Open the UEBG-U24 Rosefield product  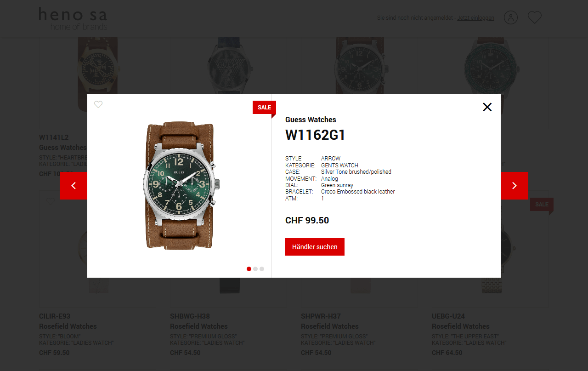point(448,316)
